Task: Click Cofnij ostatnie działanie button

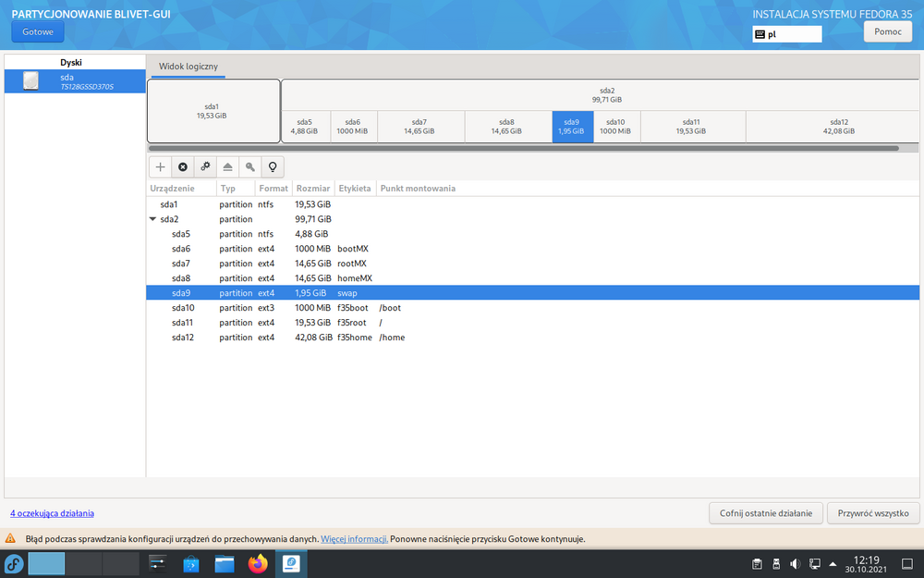Action: 765,513
